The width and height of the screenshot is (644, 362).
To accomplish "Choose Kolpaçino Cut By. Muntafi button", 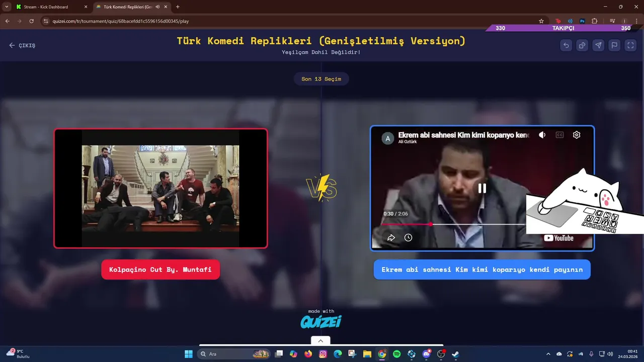I will 160,269.
